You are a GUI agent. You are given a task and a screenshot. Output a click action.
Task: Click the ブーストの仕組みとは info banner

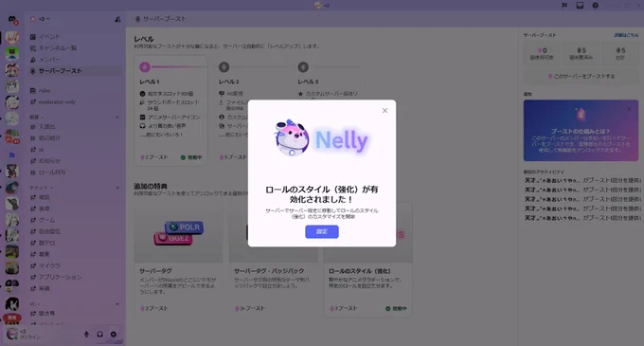tap(581, 131)
